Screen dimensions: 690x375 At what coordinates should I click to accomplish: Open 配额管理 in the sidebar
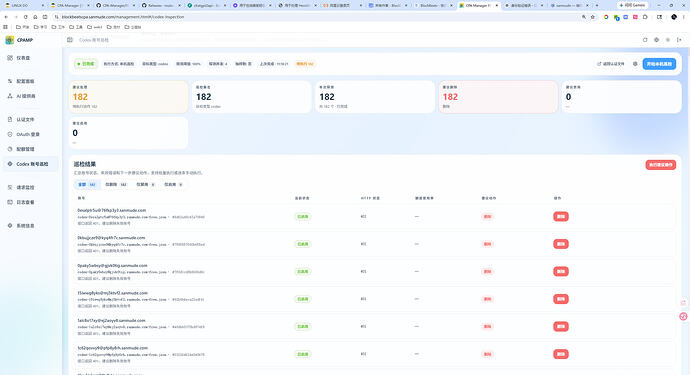(30, 149)
